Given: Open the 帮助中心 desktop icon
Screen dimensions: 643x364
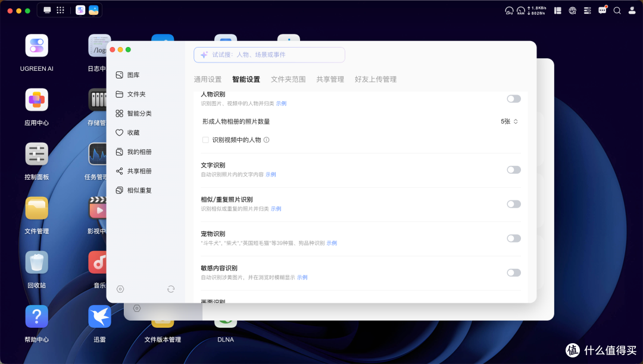Looking at the screenshot, I should [36, 316].
